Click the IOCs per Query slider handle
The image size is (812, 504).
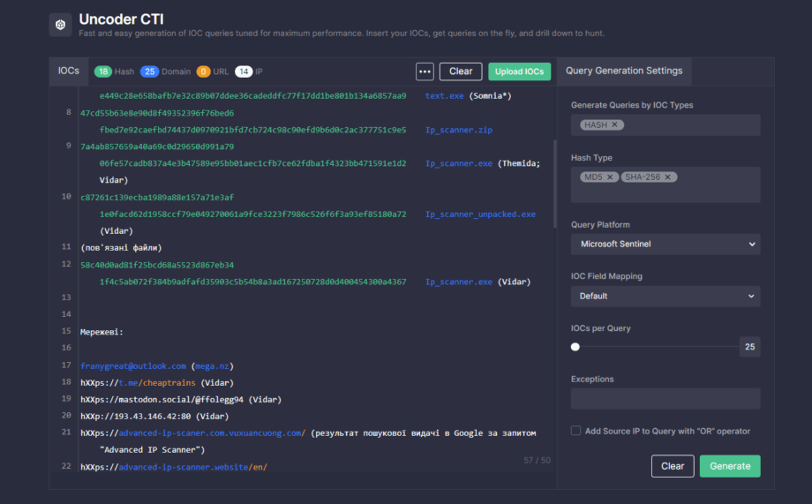coord(575,347)
